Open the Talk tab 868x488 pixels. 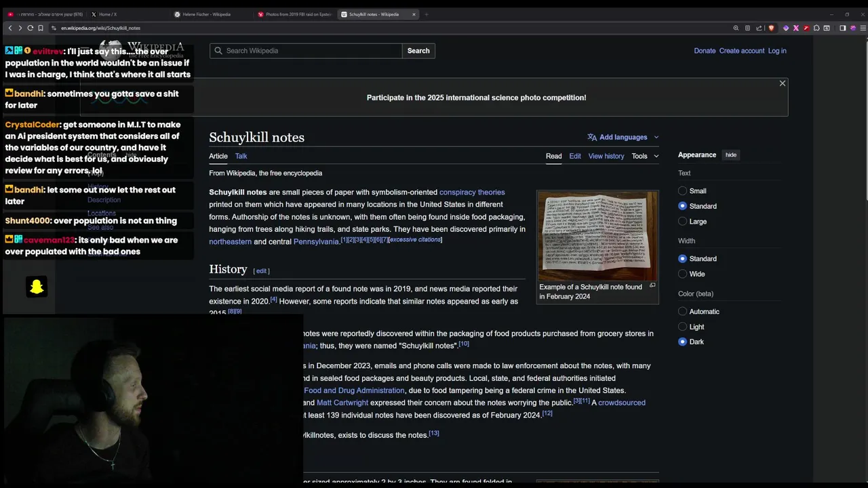tap(241, 156)
